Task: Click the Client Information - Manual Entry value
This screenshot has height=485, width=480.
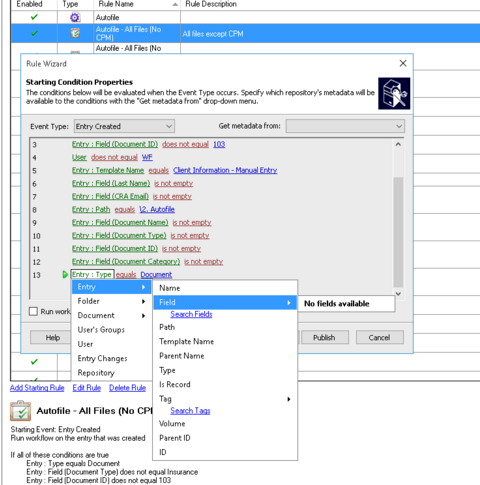Action: tap(225, 170)
